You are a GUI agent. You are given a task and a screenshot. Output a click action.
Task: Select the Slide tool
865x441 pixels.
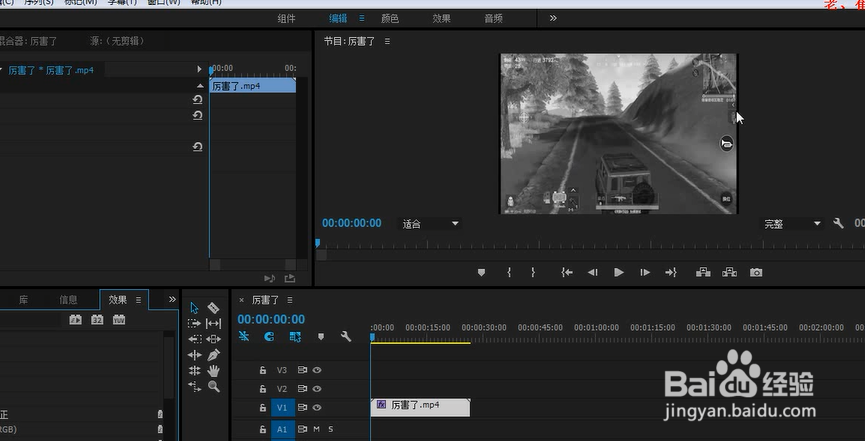[213, 339]
